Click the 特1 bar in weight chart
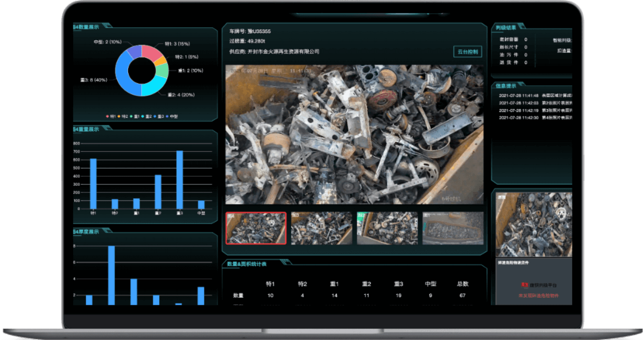The image size is (644, 340). pyautogui.click(x=93, y=183)
